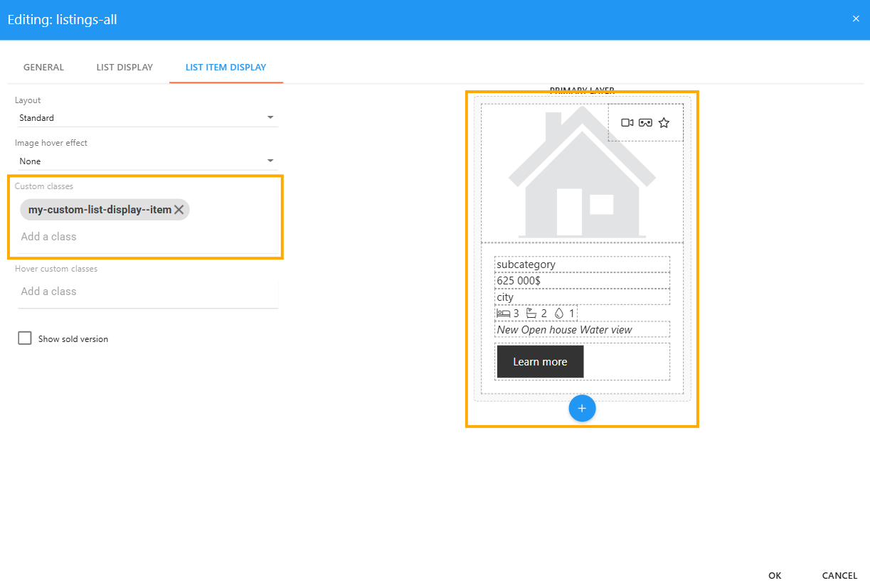
Task: Open the Layout dropdown
Action: click(146, 118)
